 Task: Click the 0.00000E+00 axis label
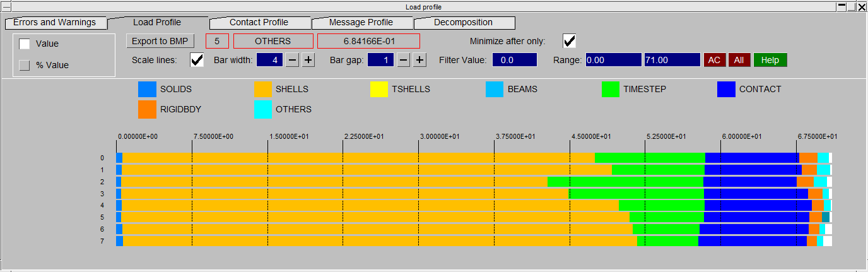click(x=138, y=136)
